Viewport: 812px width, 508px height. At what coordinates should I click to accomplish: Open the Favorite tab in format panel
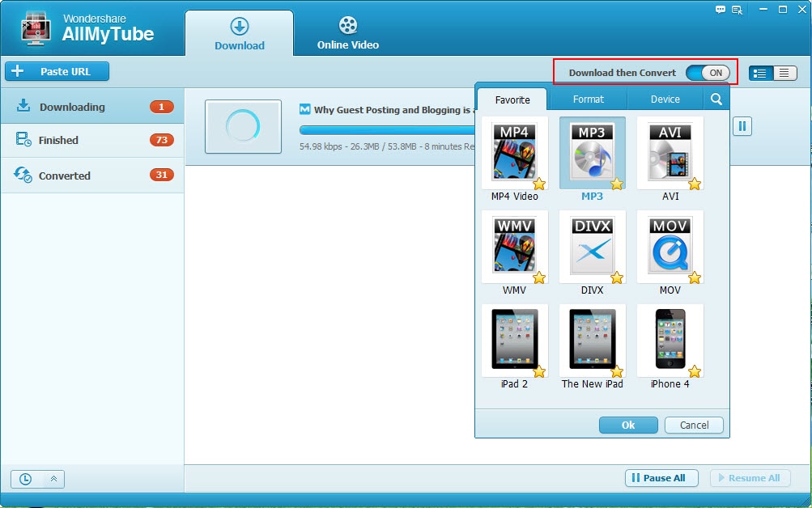coord(512,99)
